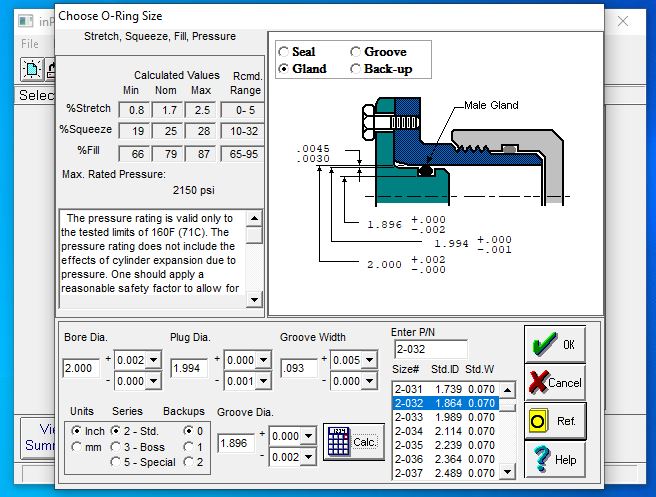Image resolution: width=656 pixels, height=497 pixels.
Task: Select the 3 - Boss series option
Action: click(115, 447)
